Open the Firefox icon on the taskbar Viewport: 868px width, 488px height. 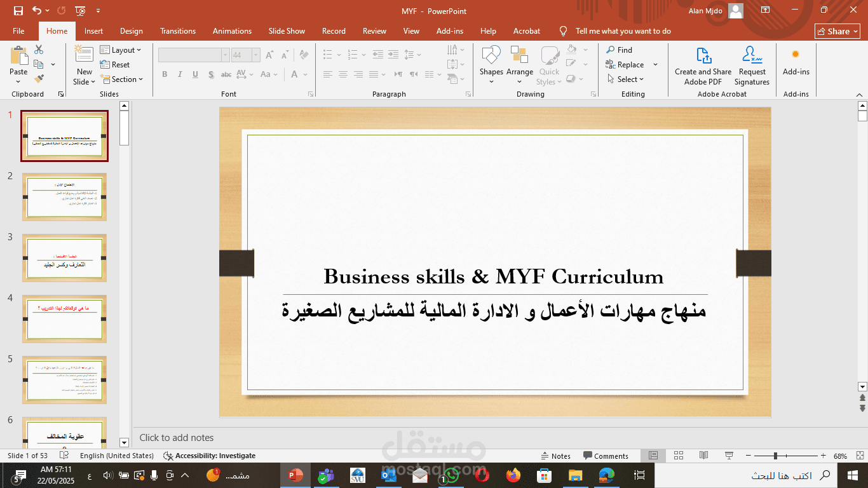(x=513, y=475)
